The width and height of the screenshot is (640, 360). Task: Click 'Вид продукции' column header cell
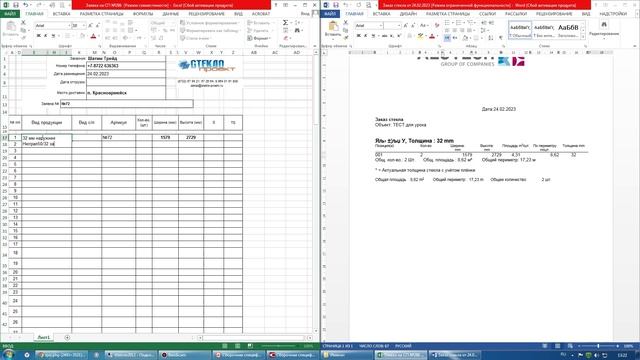[x=47, y=122]
